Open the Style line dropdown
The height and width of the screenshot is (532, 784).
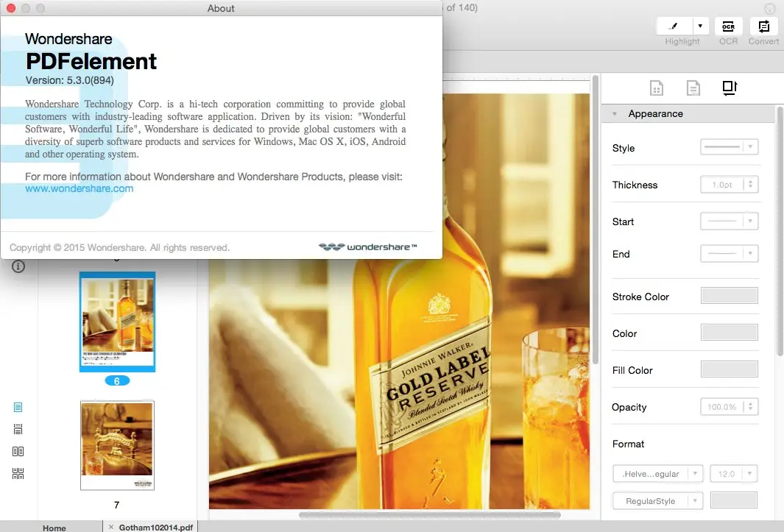pos(729,147)
